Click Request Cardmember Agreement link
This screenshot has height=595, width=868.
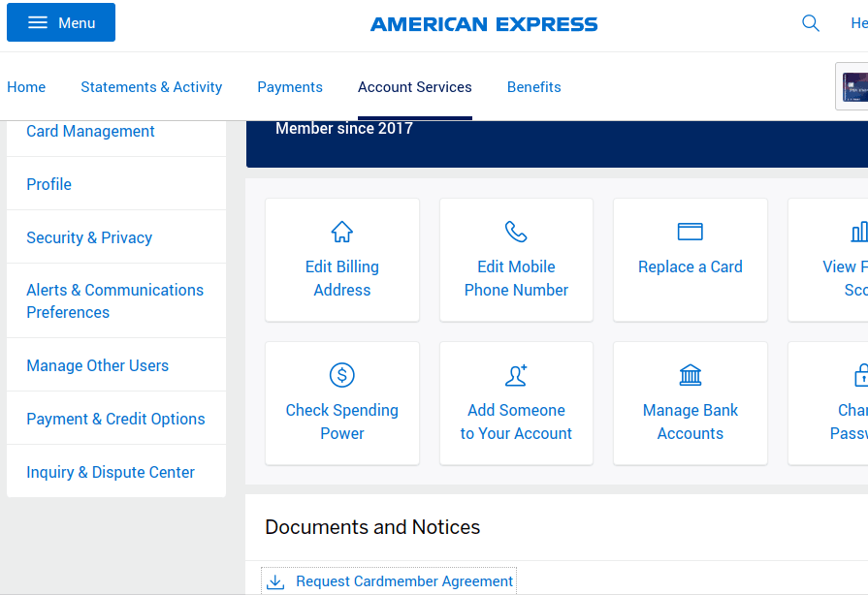click(404, 581)
